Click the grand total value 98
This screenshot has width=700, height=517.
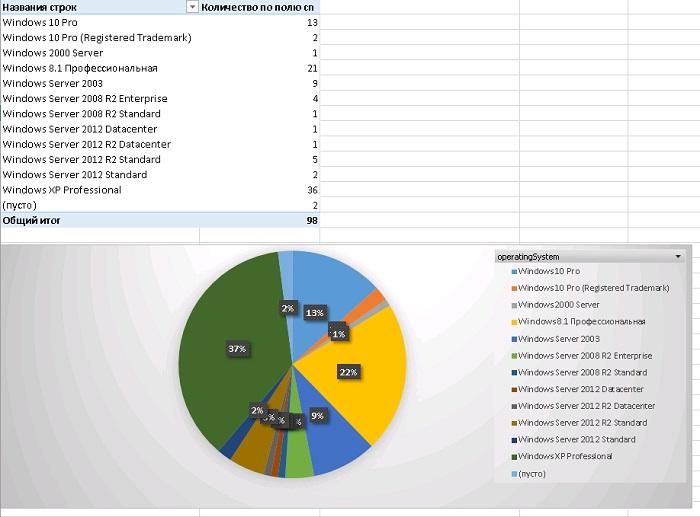click(312, 221)
